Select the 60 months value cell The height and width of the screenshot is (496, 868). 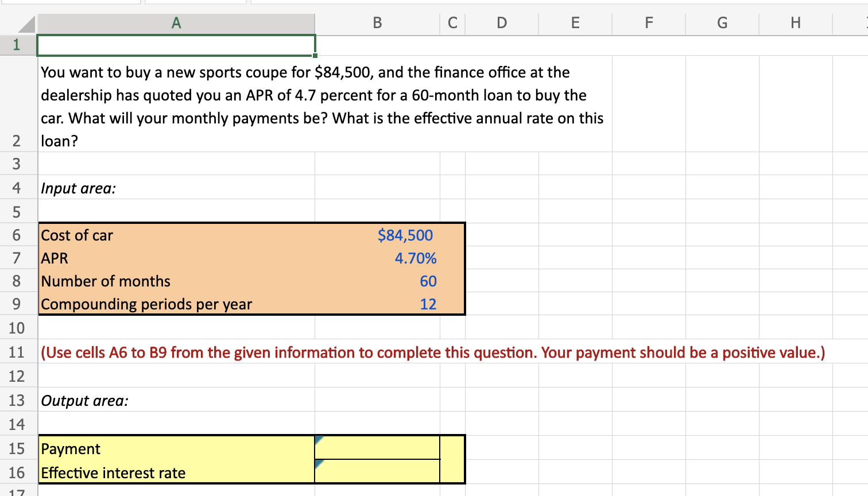pyautogui.click(x=377, y=281)
